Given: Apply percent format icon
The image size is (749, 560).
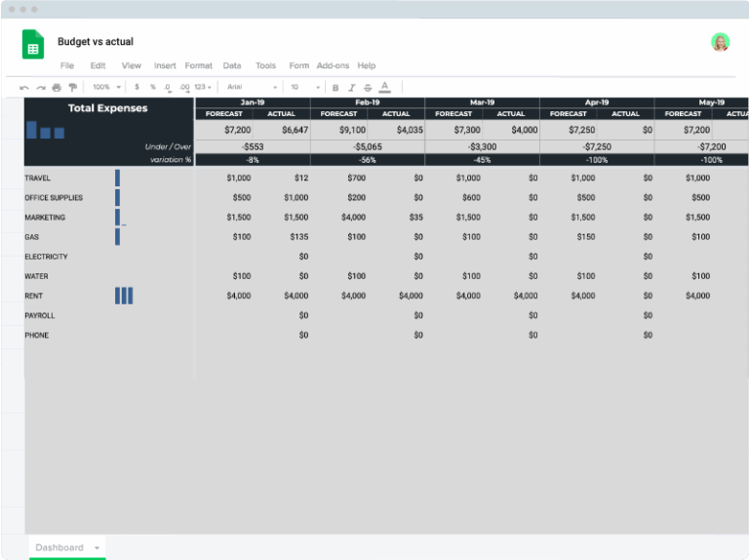Looking at the screenshot, I should click(152, 87).
